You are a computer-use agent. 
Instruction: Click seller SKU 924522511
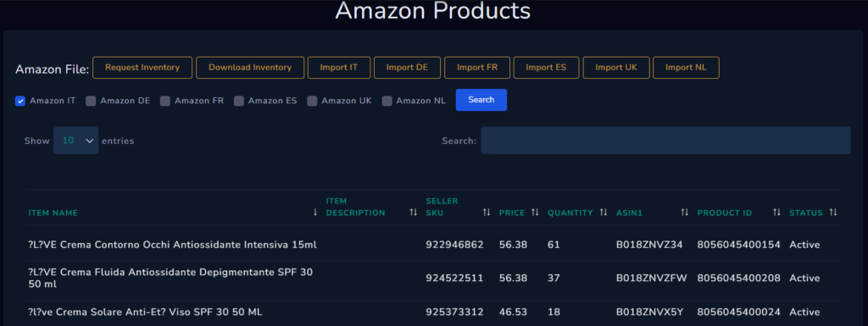[454, 278]
